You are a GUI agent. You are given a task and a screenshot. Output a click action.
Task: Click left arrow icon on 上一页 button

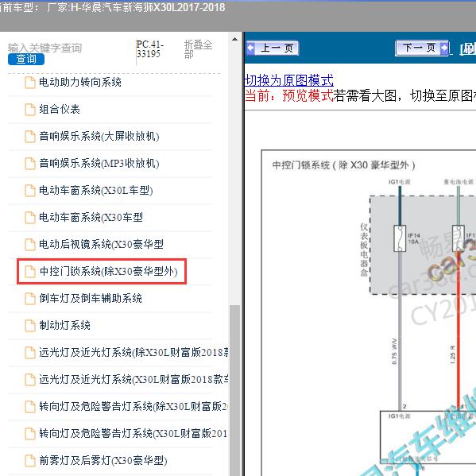pyautogui.click(x=251, y=48)
